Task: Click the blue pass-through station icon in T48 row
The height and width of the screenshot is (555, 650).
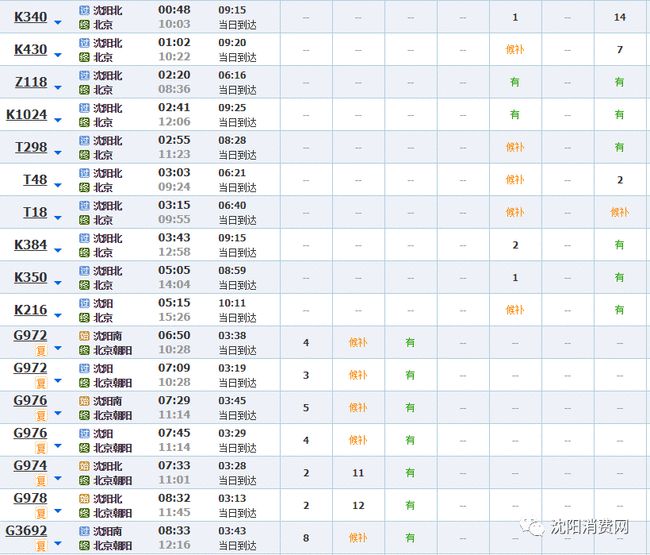Action: point(85,173)
